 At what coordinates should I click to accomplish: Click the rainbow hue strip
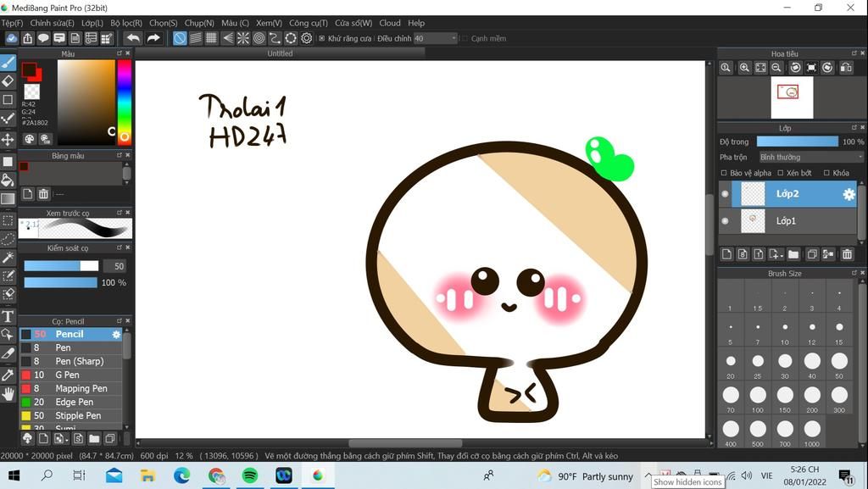coord(125,101)
